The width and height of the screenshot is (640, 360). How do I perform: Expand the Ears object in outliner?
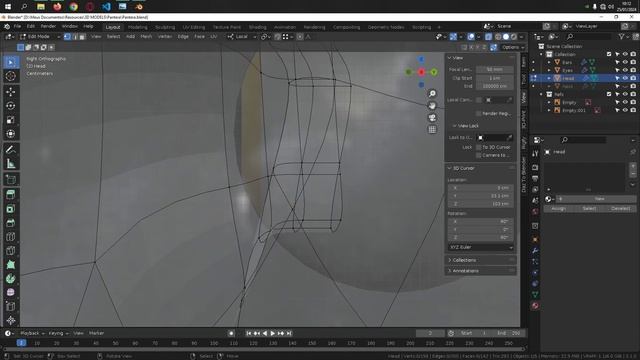(x=549, y=62)
